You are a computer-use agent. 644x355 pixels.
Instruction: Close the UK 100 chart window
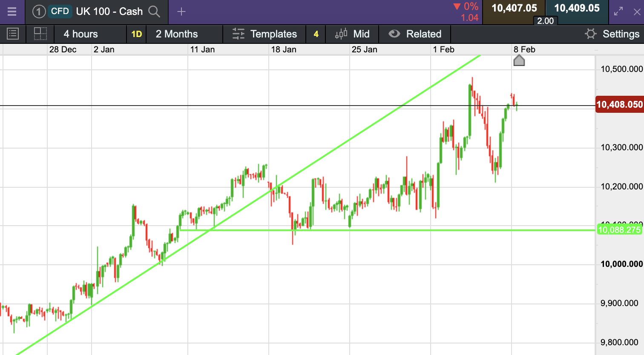(x=637, y=12)
